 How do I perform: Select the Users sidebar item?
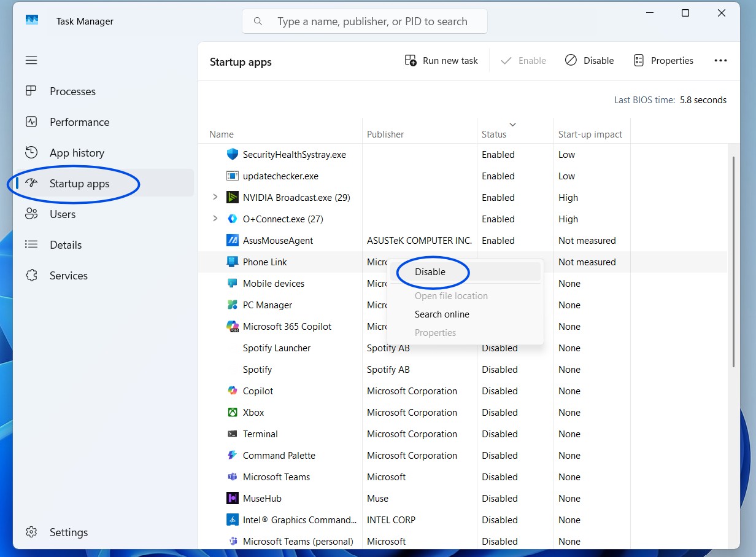(x=63, y=214)
